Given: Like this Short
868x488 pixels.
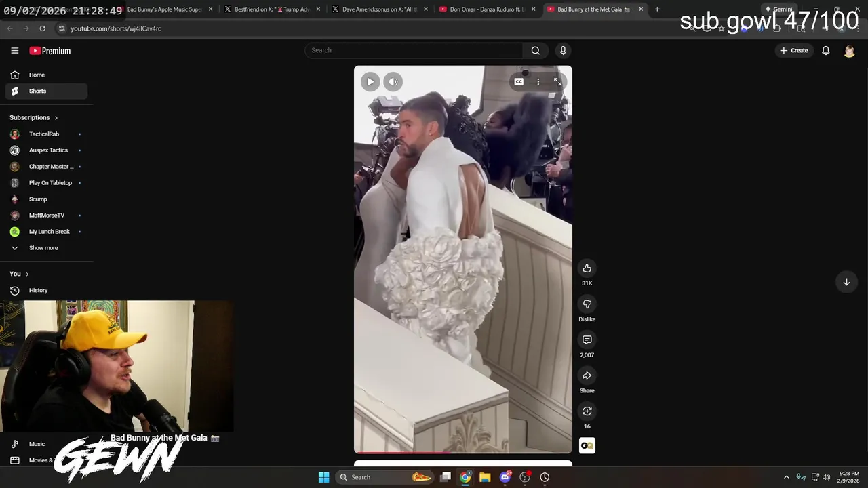Looking at the screenshot, I should point(587,268).
